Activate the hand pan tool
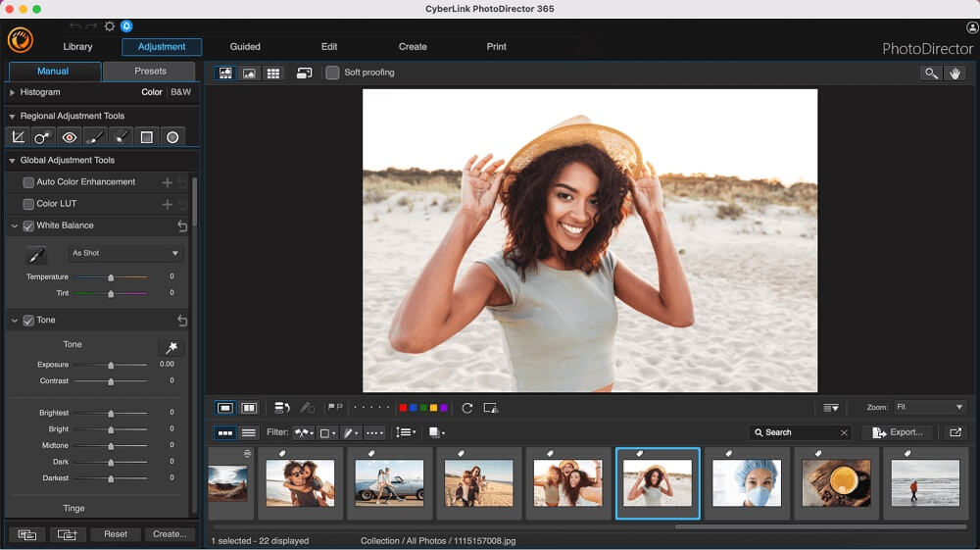Image resolution: width=980 pixels, height=550 pixels. click(x=955, y=74)
